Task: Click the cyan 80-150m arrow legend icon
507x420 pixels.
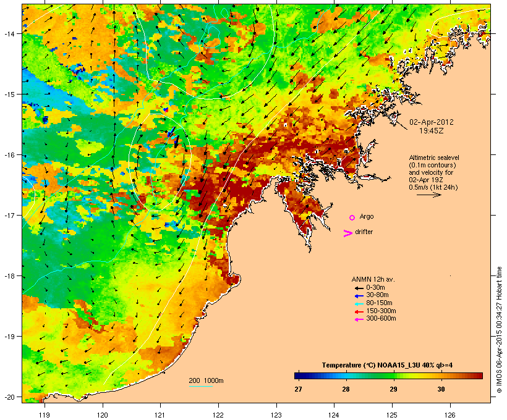Action: [359, 304]
